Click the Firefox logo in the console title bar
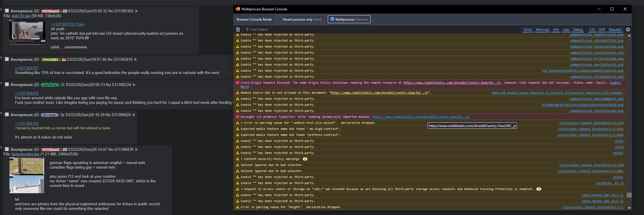 click(x=238, y=9)
